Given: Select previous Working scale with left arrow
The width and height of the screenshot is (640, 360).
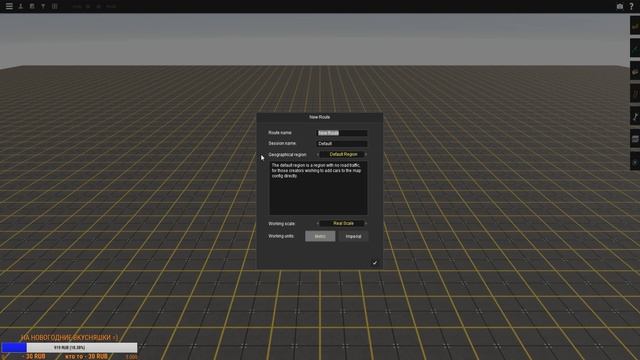Looking at the screenshot, I should click(318, 223).
